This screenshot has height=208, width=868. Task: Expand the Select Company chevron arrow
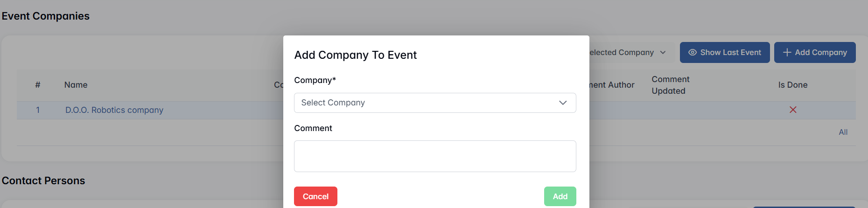click(563, 103)
